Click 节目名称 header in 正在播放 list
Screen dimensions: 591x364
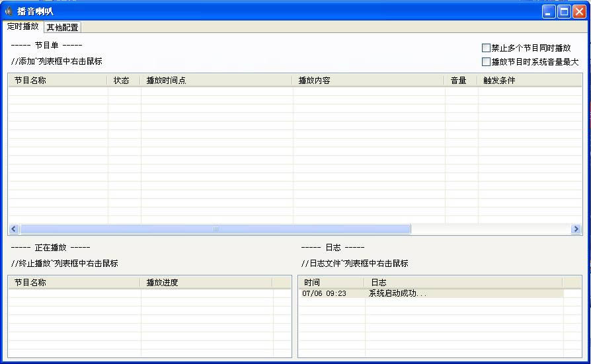(x=75, y=282)
